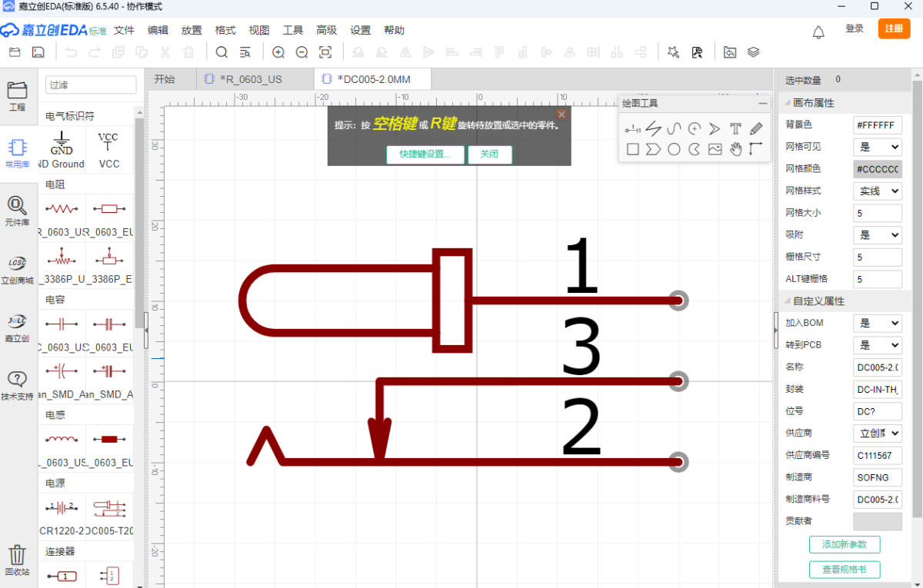Select the Rectangle shape tool
This screenshot has height=588, width=923.
click(633, 149)
